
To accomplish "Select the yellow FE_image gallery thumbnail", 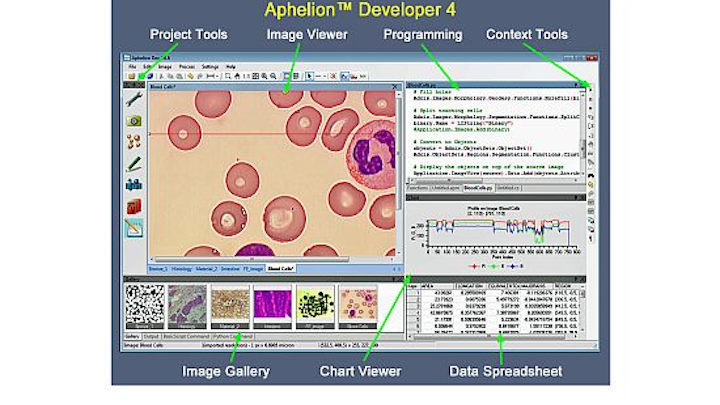I will (315, 306).
